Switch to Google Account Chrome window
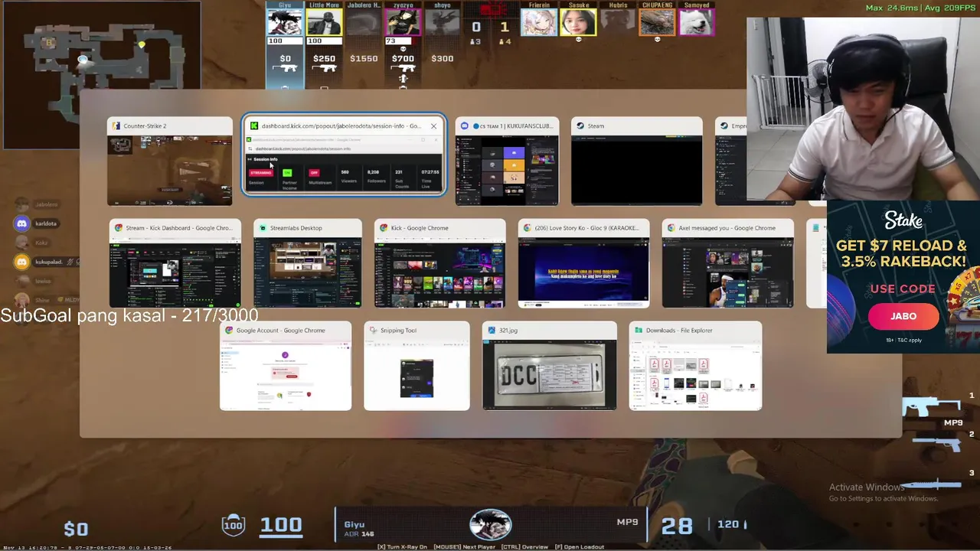The image size is (980, 551). click(x=286, y=366)
